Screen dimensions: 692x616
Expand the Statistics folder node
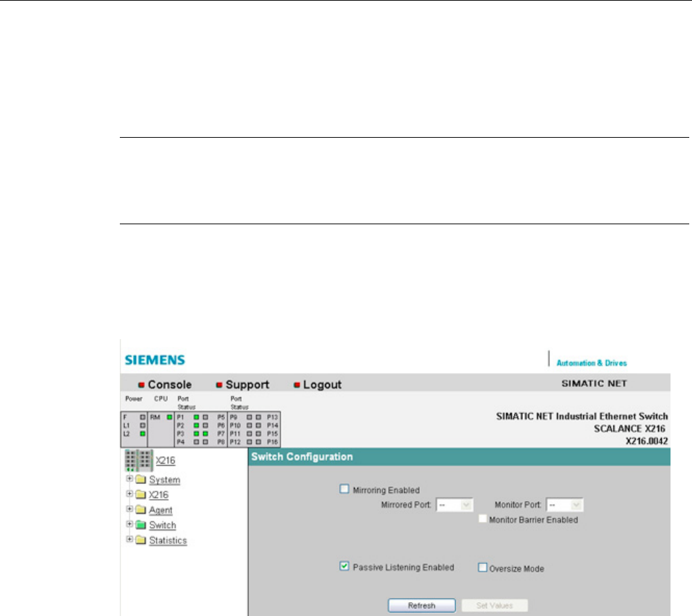(x=130, y=539)
